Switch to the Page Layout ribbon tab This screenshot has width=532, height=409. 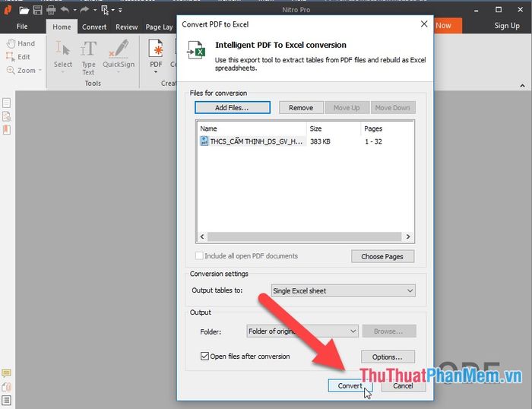(160, 27)
